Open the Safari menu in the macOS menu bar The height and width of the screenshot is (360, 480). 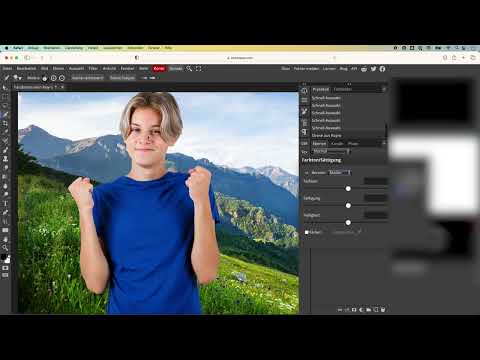pos(18,48)
